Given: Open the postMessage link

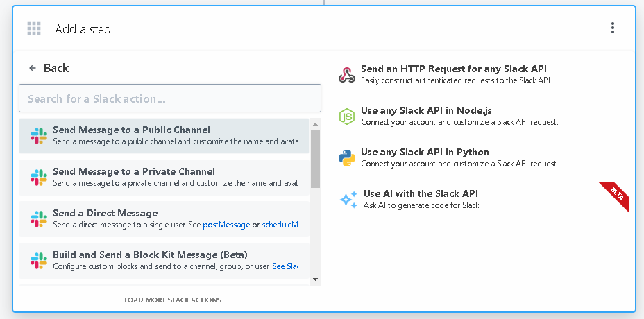Looking at the screenshot, I should 226,225.
